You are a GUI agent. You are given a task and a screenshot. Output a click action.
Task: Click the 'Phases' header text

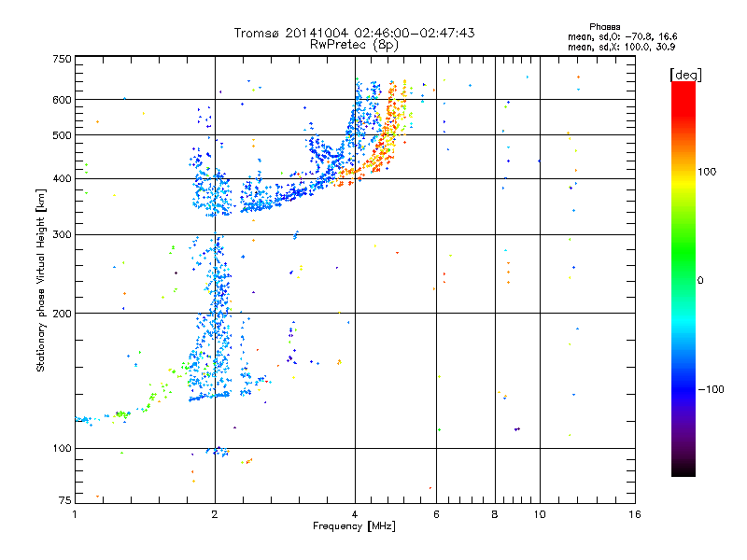(x=604, y=27)
